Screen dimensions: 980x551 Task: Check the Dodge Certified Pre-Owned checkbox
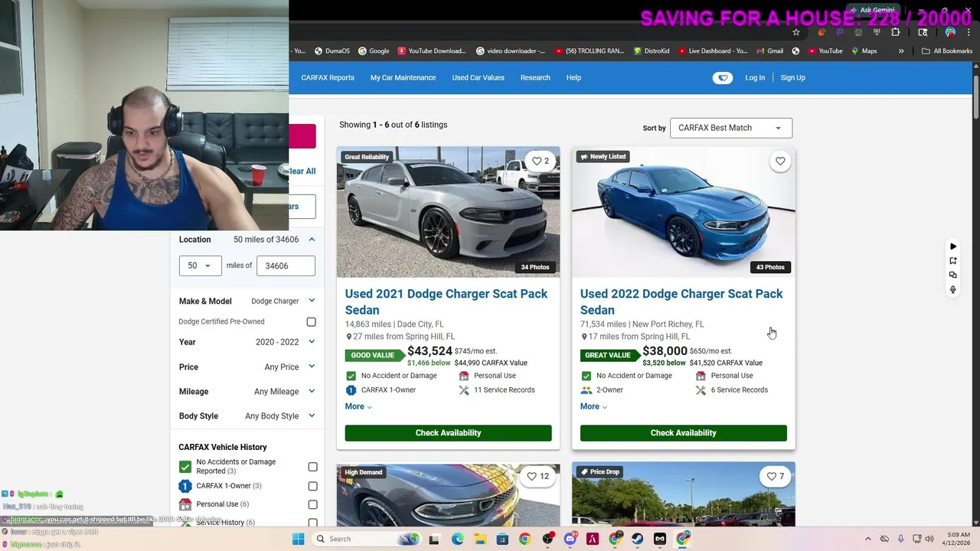(x=311, y=322)
